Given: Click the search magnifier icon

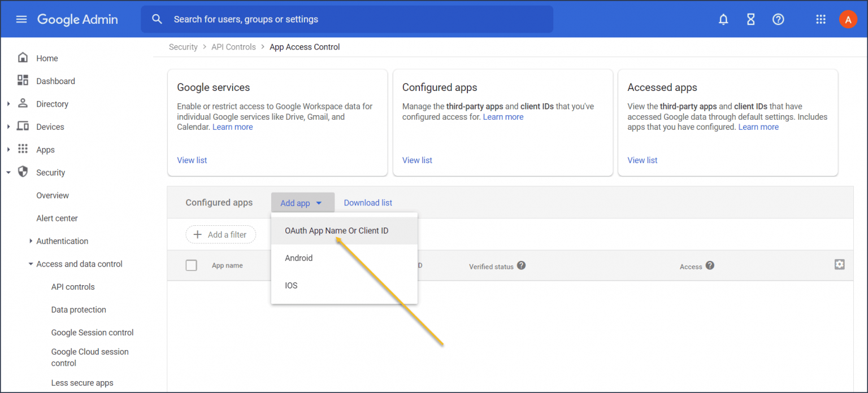Looking at the screenshot, I should click(157, 19).
